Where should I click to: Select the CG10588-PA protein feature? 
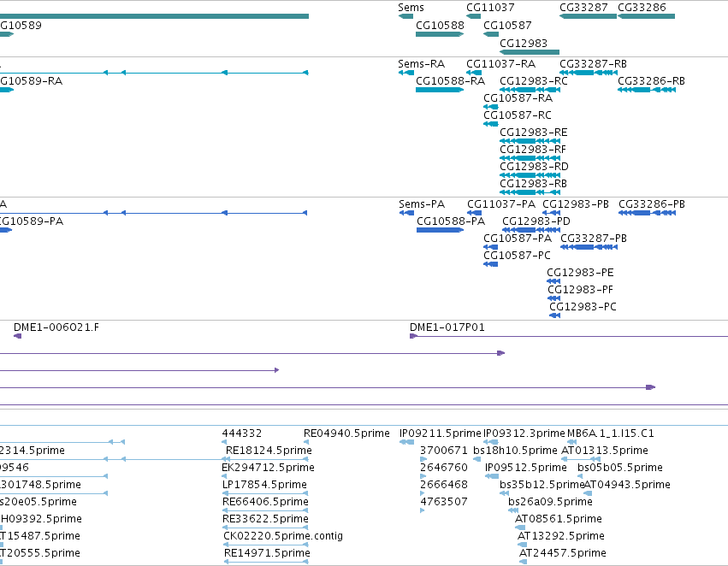click(451, 221)
